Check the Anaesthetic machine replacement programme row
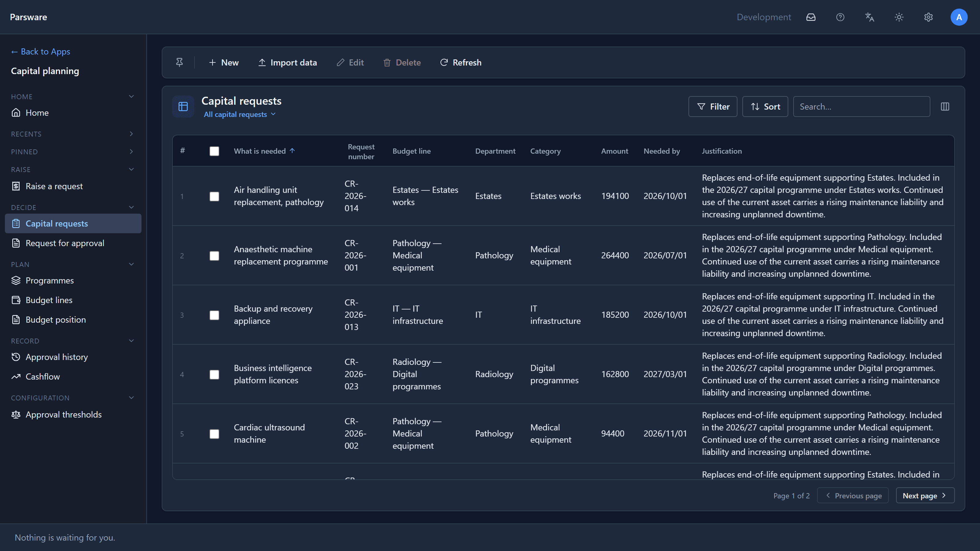The height and width of the screenshot is (551, 980). tap(214, 256)
